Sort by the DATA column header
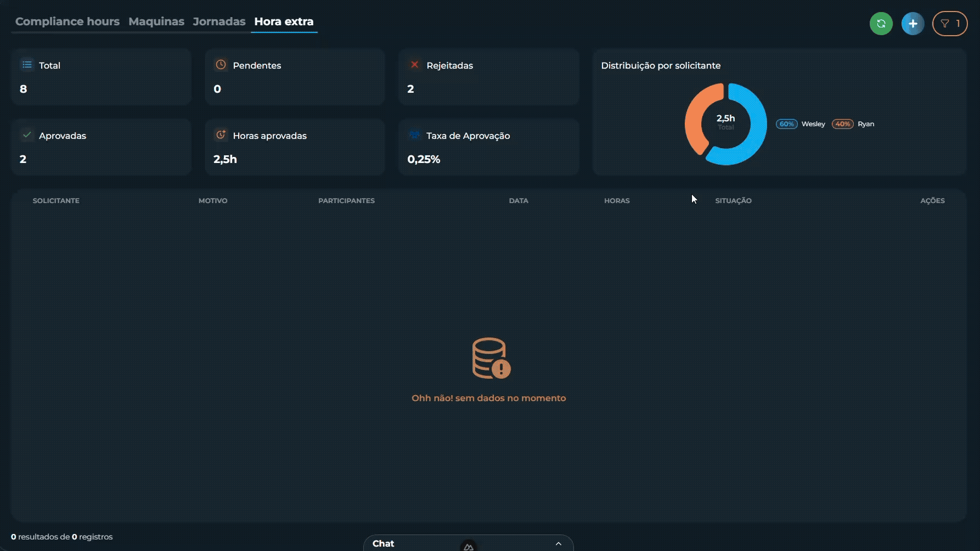The image size is (980, 551). coord(519,201)
